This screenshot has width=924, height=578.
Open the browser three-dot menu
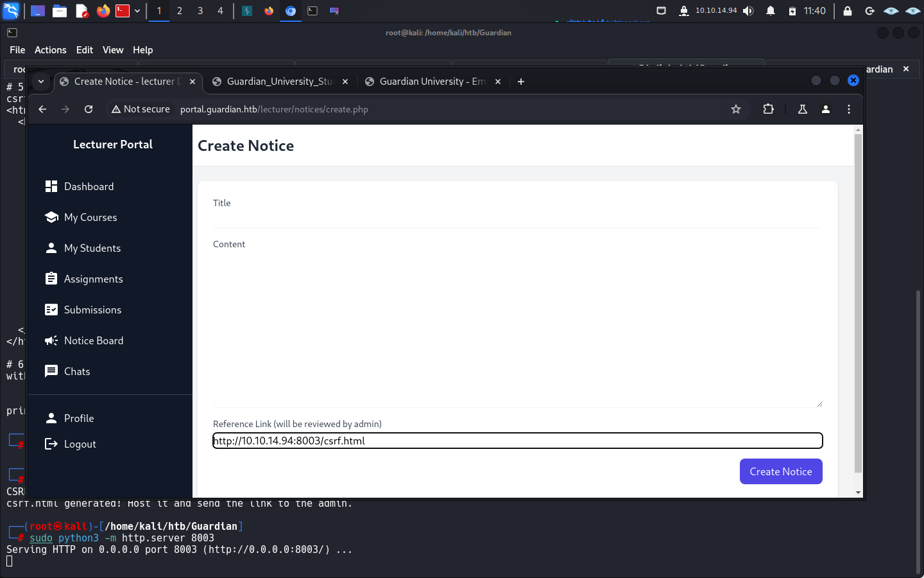click(x=849, y=109)
